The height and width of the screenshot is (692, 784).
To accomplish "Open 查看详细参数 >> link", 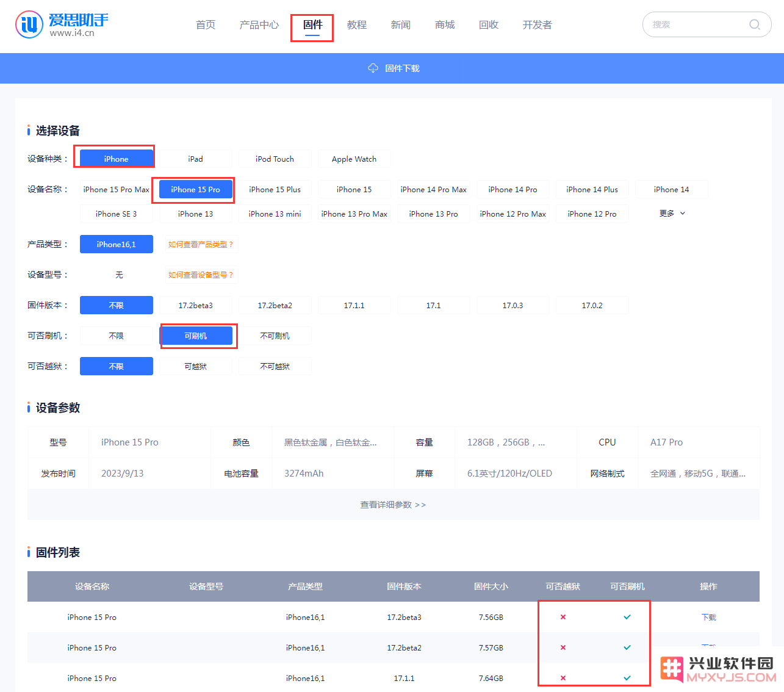I will pos(393,505).
